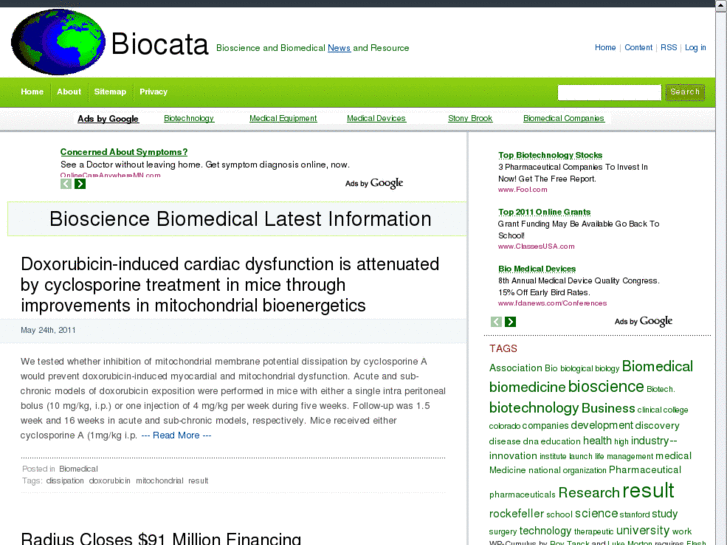This screenshot has width=727, height=545.
Task: Click the Biocata site title
Action: (159, 44)
